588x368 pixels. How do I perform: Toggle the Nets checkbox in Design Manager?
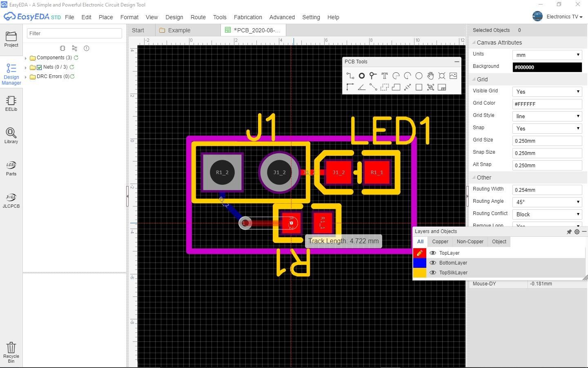pos(39,67)
